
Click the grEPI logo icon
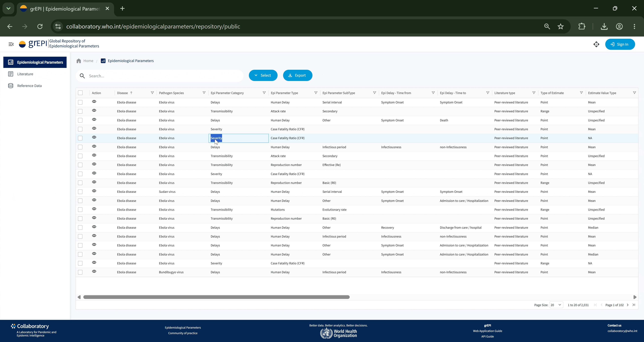tap(22, 44)
